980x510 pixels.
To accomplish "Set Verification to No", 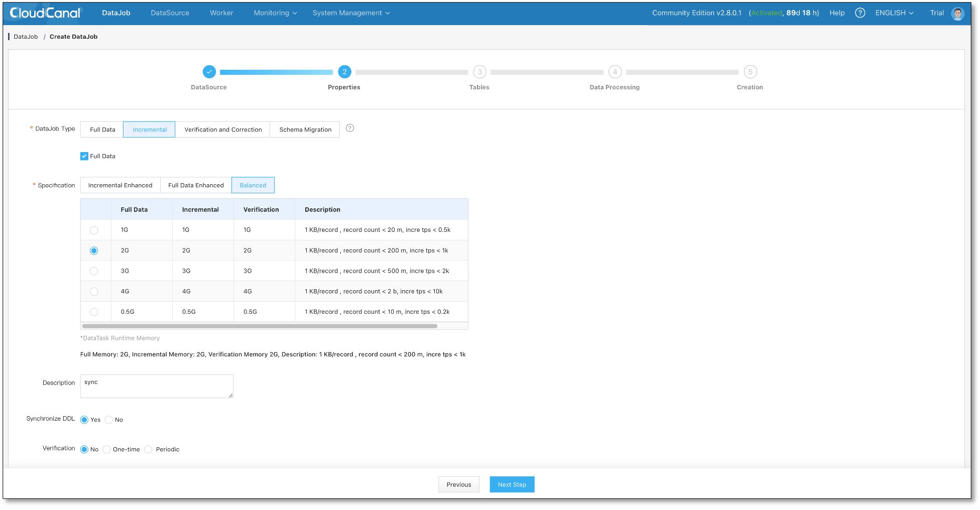I will point(84,449).
